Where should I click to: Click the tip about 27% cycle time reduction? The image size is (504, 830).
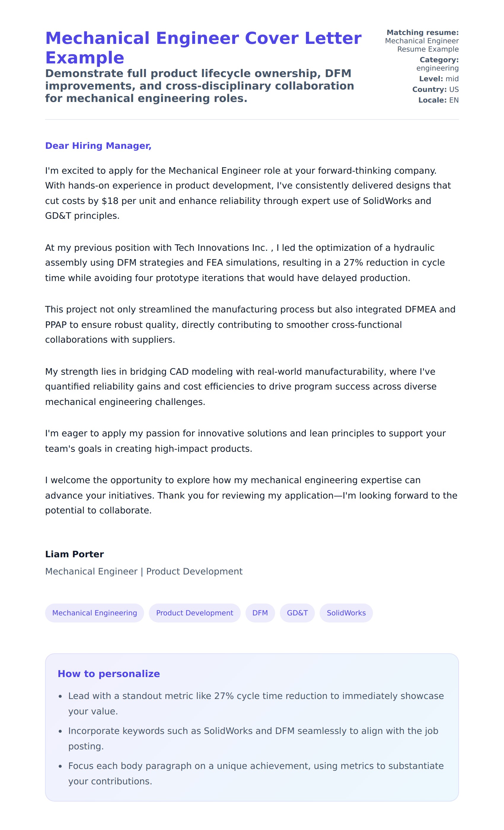256,703
